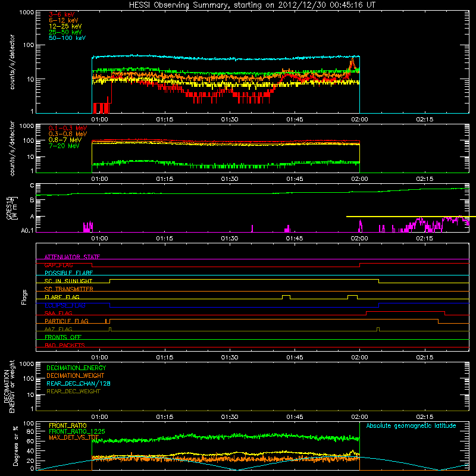
Task: Click the raised SAA_FLAG step after 02:00
Action: [x=406, y=311]
